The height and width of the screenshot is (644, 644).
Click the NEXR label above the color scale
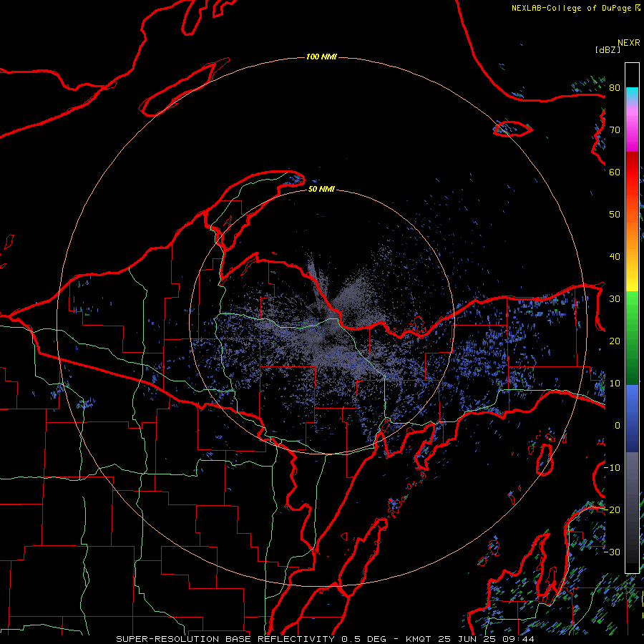pos(628,43)
